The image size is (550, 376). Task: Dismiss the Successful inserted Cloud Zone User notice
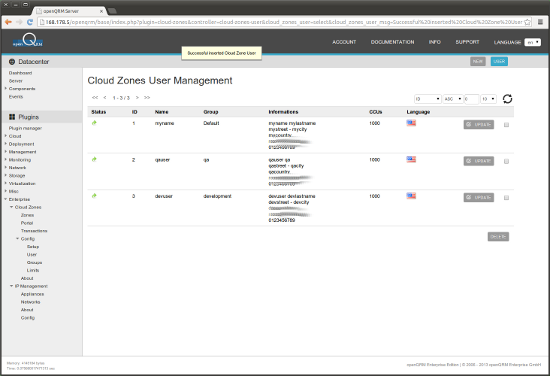coord(221,53)
